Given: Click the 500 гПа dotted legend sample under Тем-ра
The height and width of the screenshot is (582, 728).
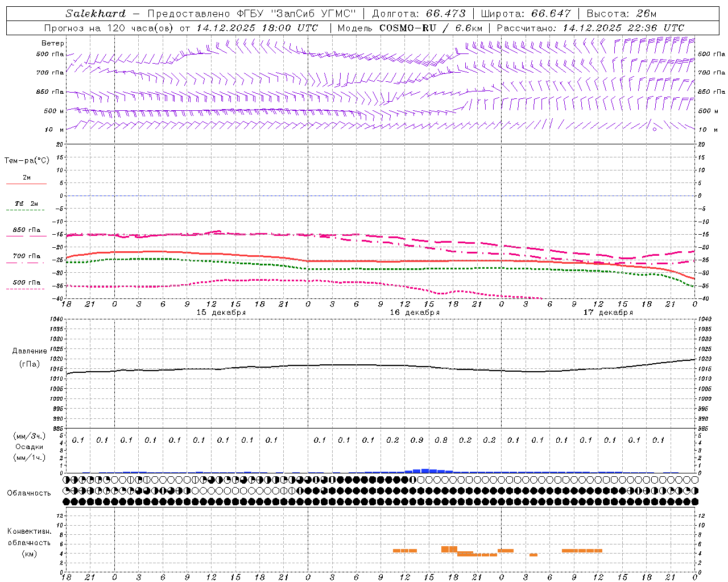Looking at the screenshot, I should tap(25, 289).
